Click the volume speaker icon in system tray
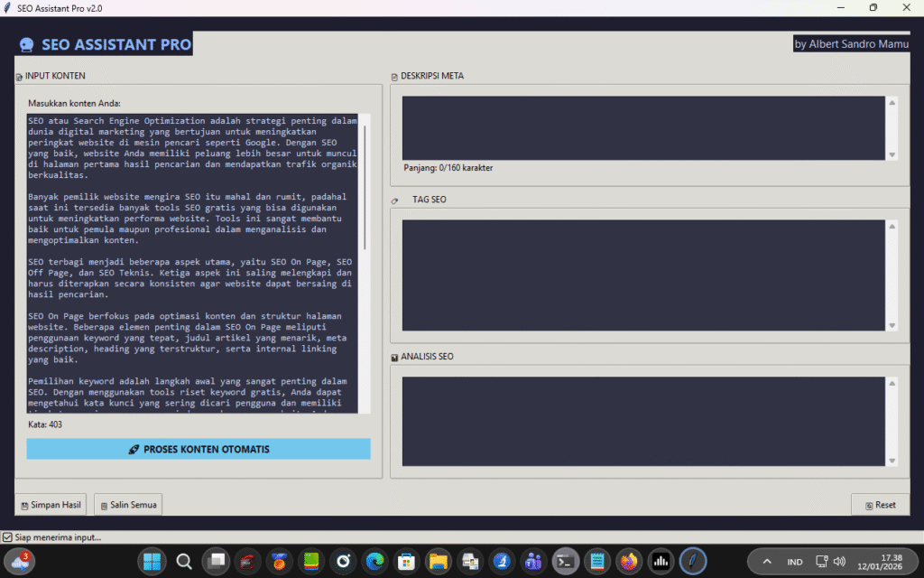This screenshot has height=578, width=924. click(839, 561)
